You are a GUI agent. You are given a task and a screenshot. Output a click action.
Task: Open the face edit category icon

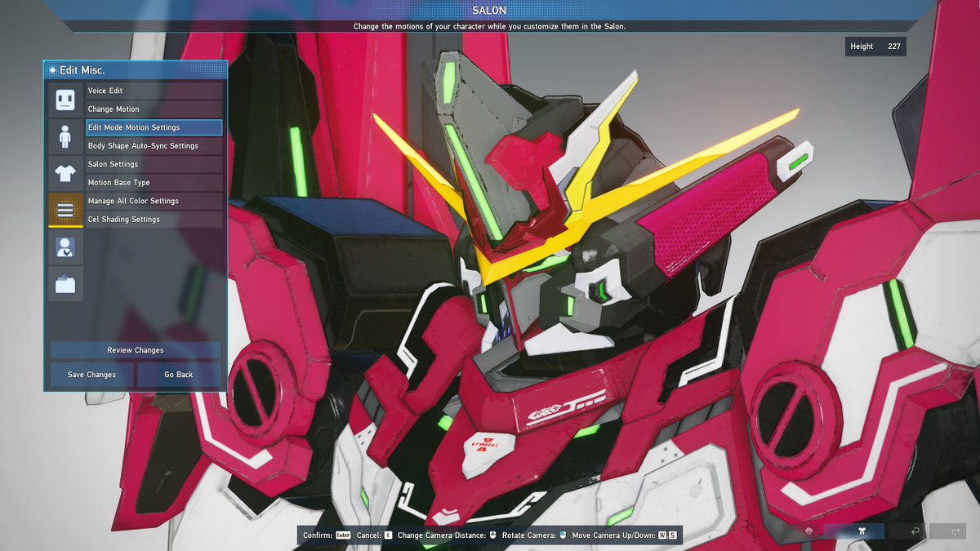pos(65,100)
